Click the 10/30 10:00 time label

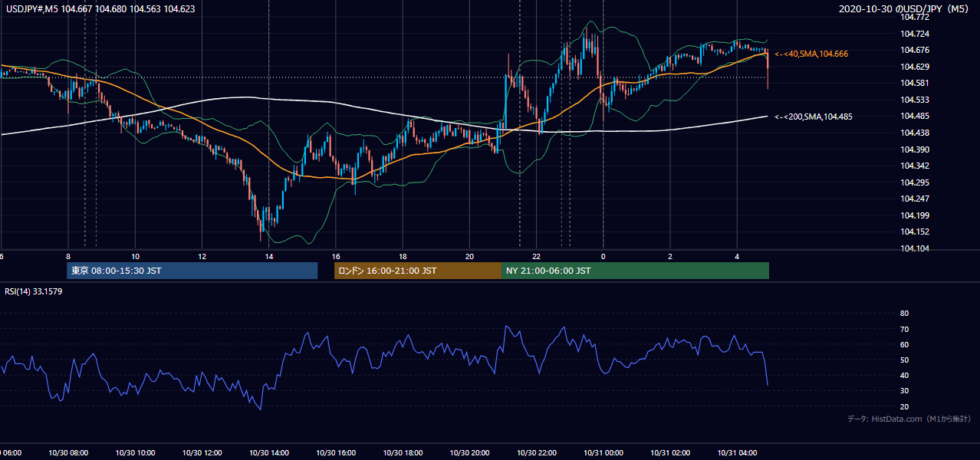[x=135, y=453]
